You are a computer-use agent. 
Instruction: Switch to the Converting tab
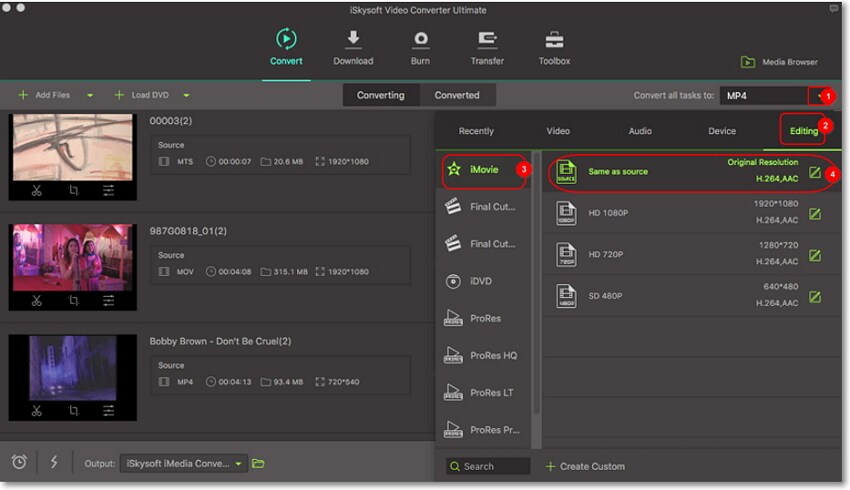(381, 95)
